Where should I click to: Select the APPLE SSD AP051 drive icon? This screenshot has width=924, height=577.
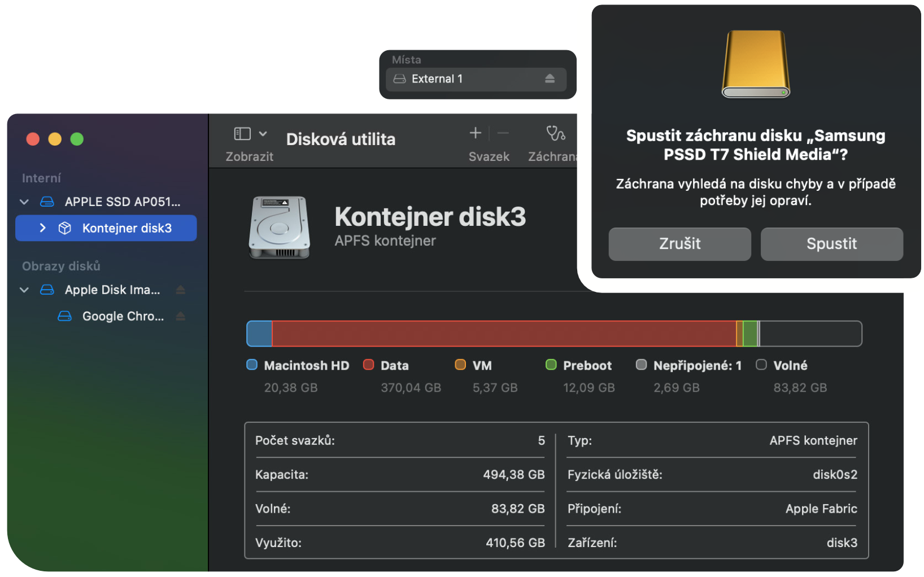coord(47,202)
